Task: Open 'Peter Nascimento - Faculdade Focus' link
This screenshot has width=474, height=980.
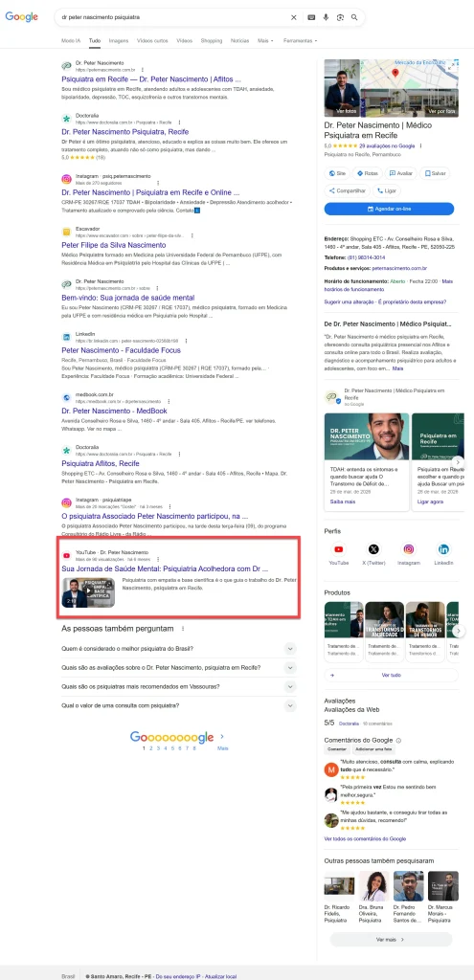Action: [122, 350]
